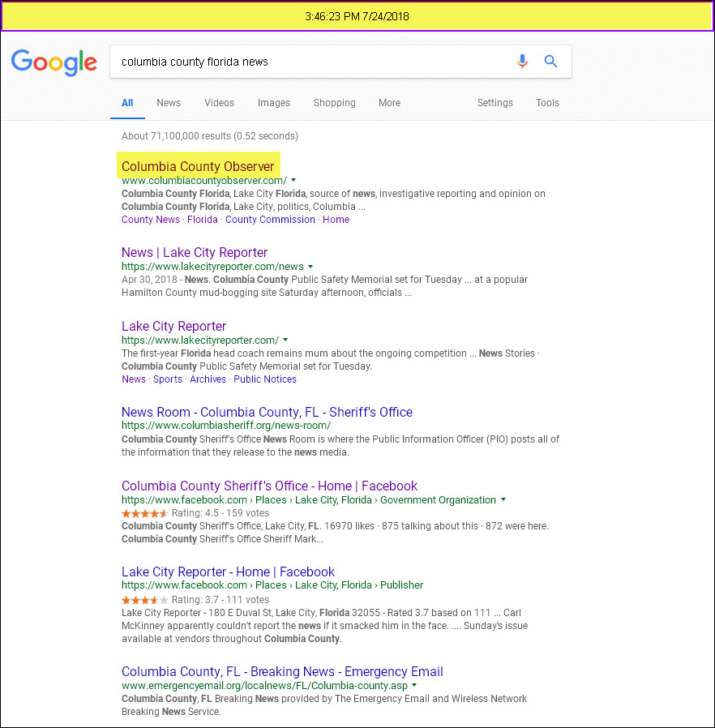This screenshot has height=728, width=715.
Task: Open the Shopping search tab
Action: click(334, 103)
